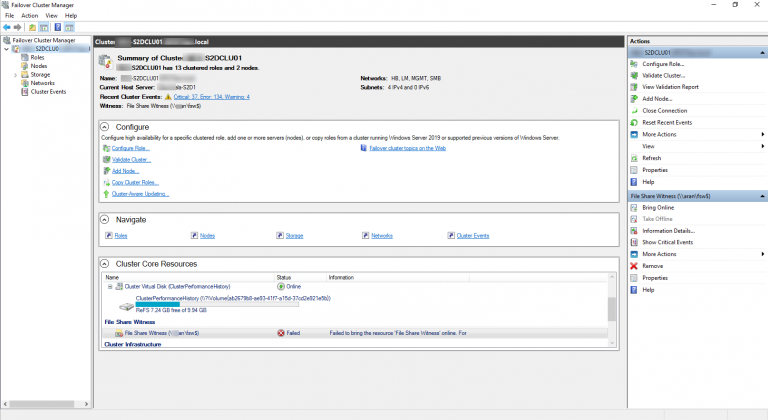Go to the Roles navigate link
Viewport: 768px width, 420px height.
[120, 236]
